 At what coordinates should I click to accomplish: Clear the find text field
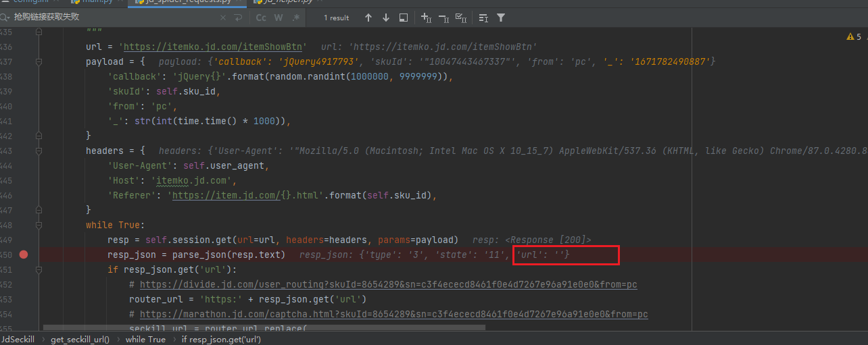222,18
